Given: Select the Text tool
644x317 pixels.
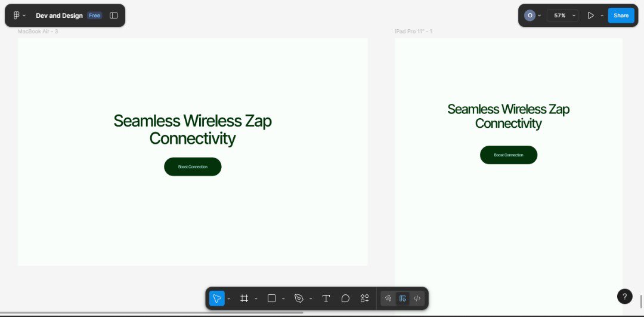Looking at the screenshot, I should pos(326,298).
